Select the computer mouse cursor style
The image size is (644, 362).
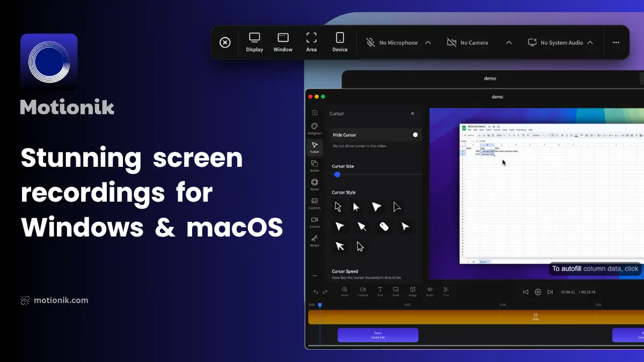(384, 227)
